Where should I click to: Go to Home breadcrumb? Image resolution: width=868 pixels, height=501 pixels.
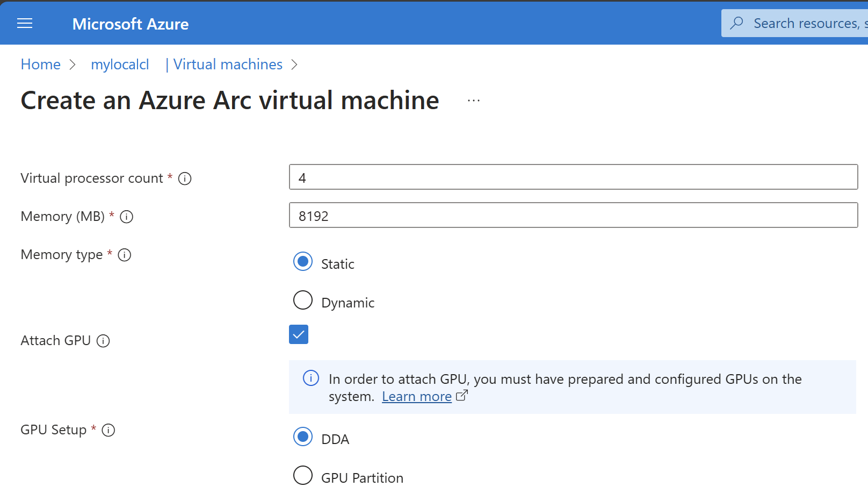tap(41, 65)
